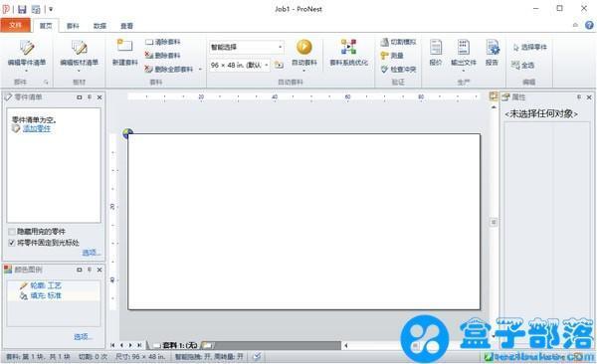Expand the Edit Part List dropdown arrow
The height and width of the screenshot is (364, 597).
tap(27, 71)
